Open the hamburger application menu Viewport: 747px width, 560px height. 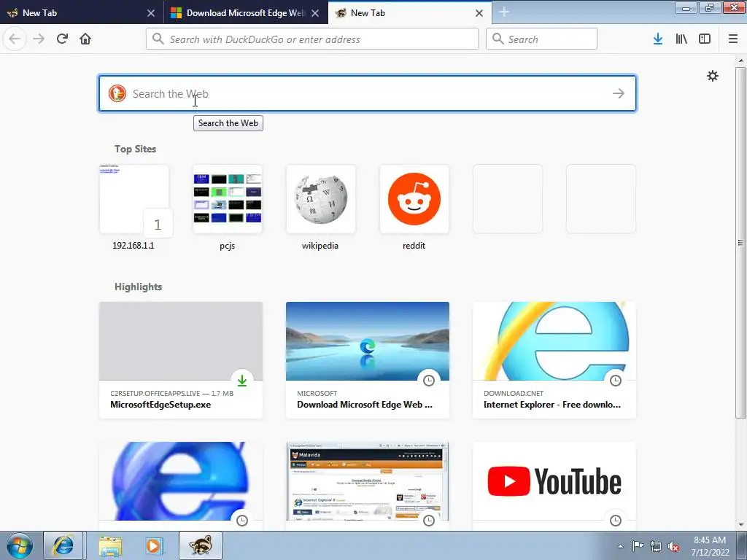click(733, 39)
